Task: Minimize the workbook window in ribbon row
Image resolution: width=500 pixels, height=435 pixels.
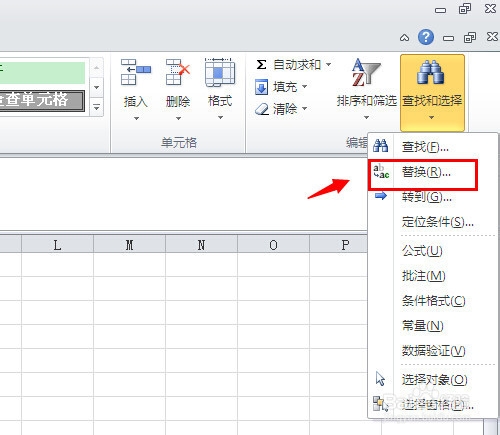Action: 448,38
